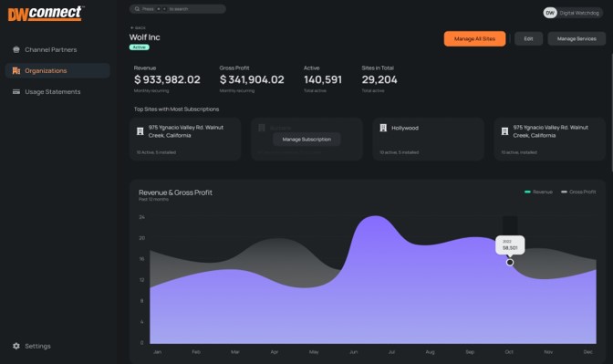Click the vertical page scrollbar
613x364 pixels.
click(x=611, y=112)
